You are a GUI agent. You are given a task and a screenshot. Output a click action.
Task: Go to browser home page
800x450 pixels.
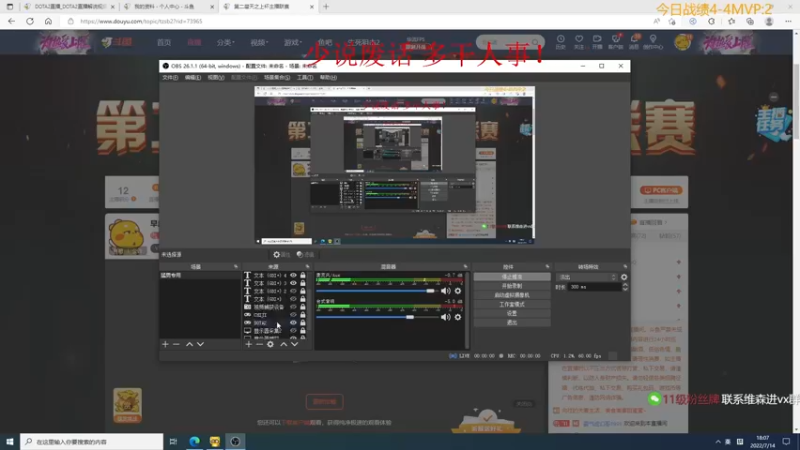(x=48, y=21)
